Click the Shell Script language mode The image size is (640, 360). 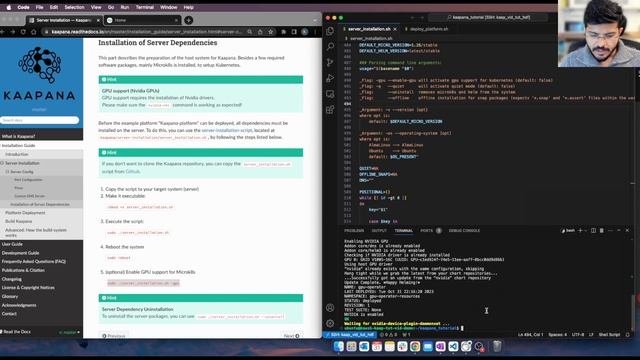[x=609, y=335]
